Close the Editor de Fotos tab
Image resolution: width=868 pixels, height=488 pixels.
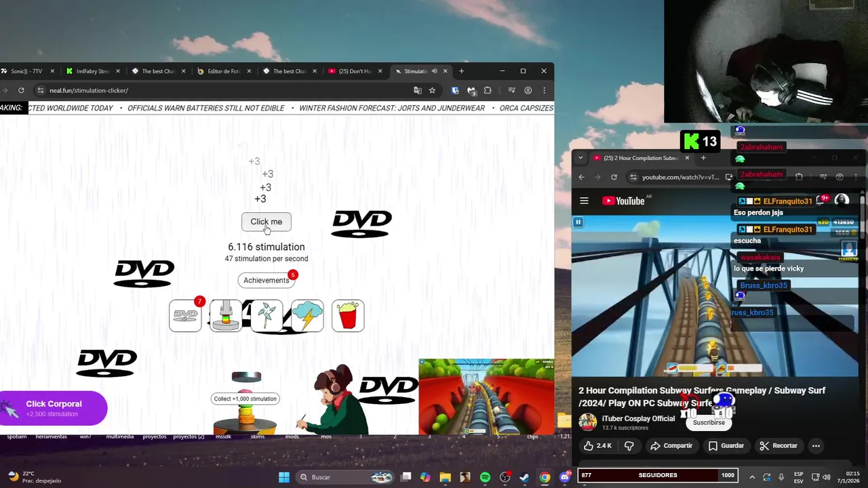coord(249,71)
